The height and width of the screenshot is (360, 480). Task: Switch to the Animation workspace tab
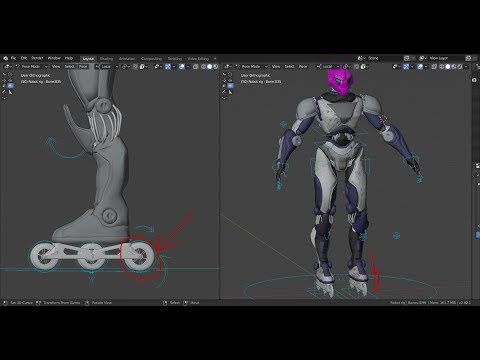[127, 59]
